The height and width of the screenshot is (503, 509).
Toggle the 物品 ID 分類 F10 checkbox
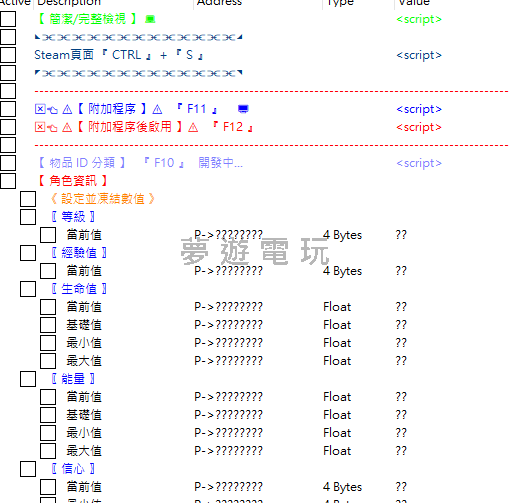click(8, 163)
